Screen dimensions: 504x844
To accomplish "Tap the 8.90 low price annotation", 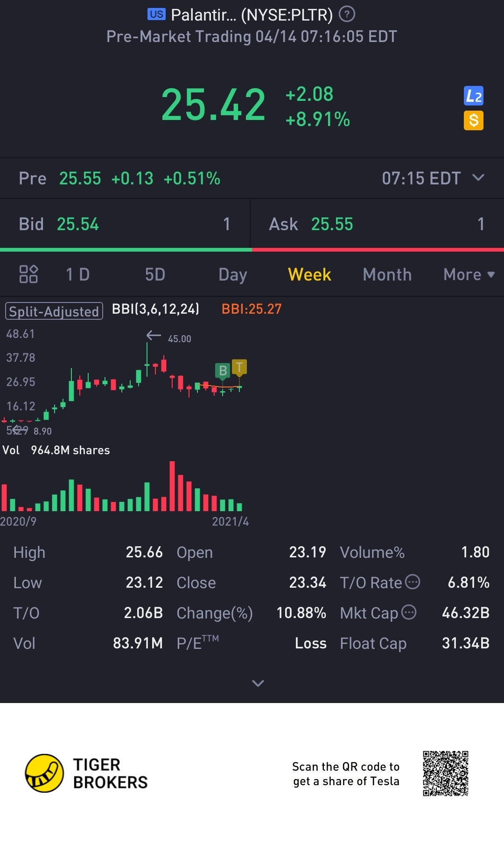I will (x=42, y=431).
